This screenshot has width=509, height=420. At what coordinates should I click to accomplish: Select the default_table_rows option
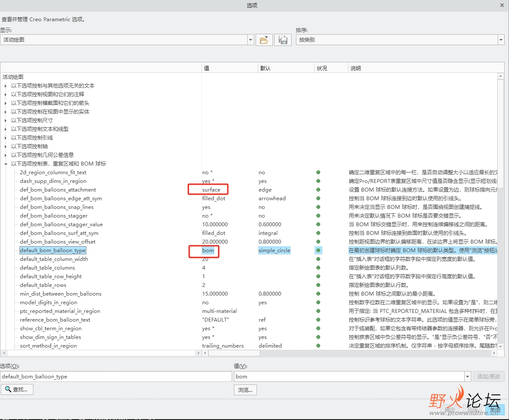(x=43, y=285)
